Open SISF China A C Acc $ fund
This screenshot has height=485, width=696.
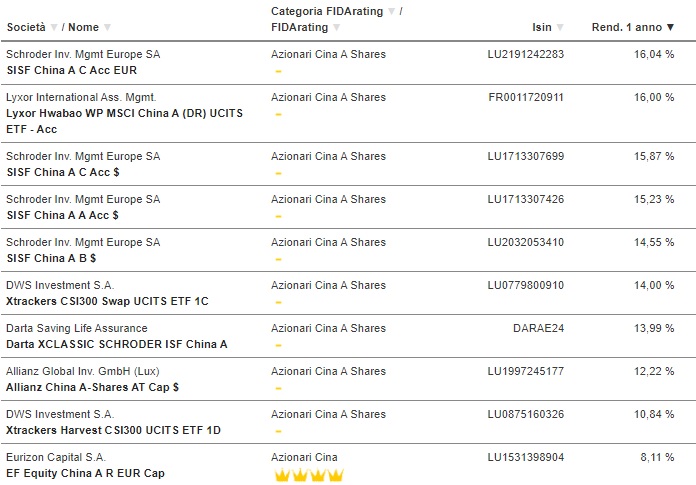63,172
